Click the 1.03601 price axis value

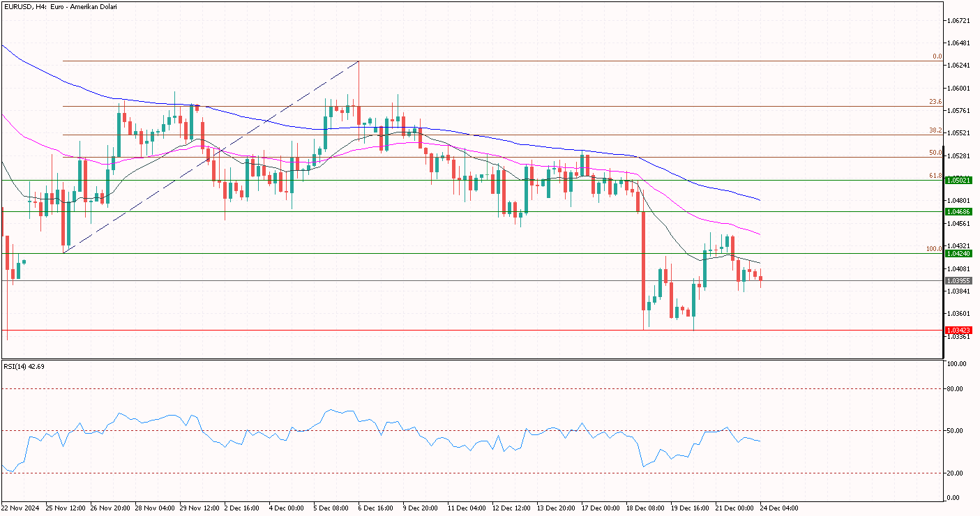[x=958, y=314]
